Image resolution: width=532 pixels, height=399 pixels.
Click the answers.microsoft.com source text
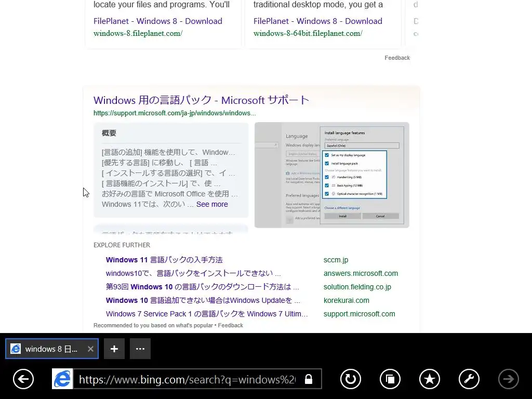[x=361, y=273]
